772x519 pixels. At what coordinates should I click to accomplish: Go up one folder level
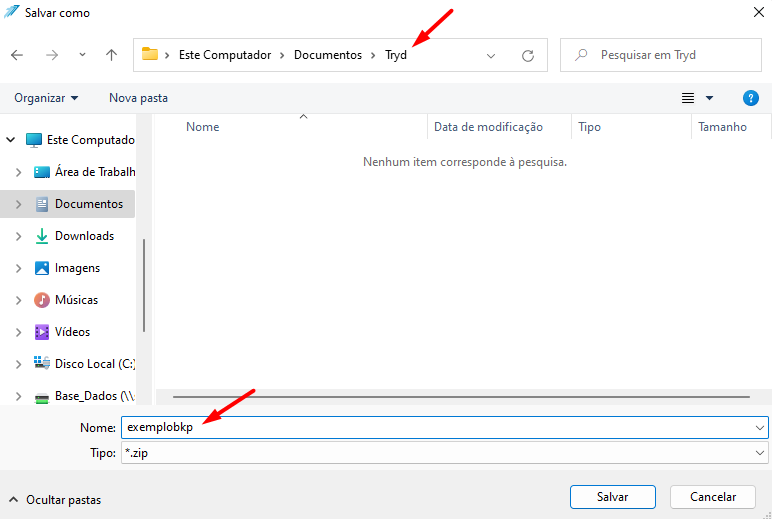click(112, 55)
